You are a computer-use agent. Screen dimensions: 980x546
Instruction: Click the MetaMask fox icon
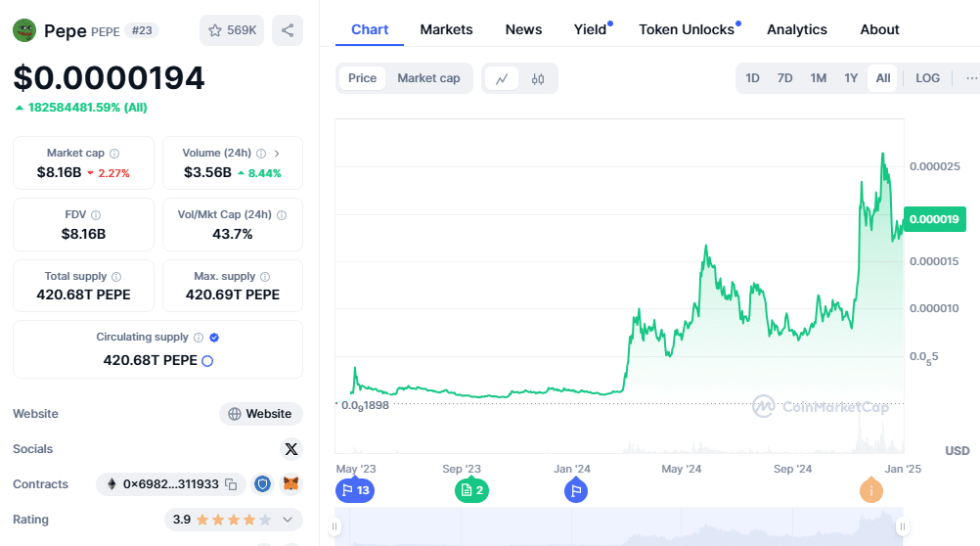click(x=290, y=484)
